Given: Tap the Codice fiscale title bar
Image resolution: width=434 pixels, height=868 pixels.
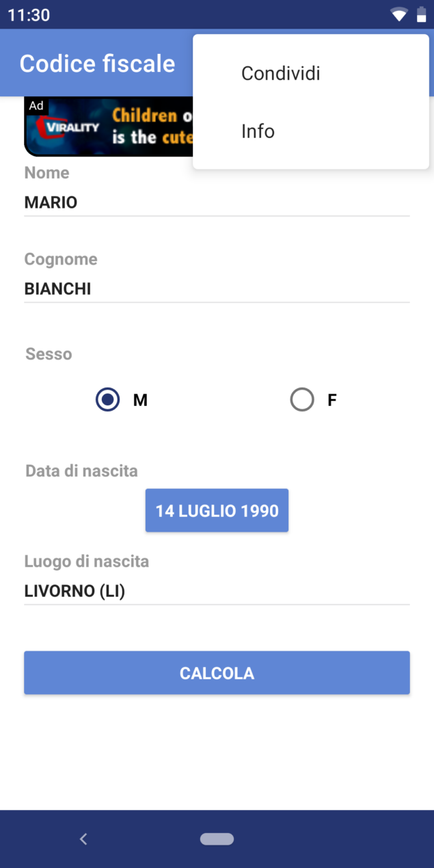Looking at the screenshot, I should pos(96,63).
